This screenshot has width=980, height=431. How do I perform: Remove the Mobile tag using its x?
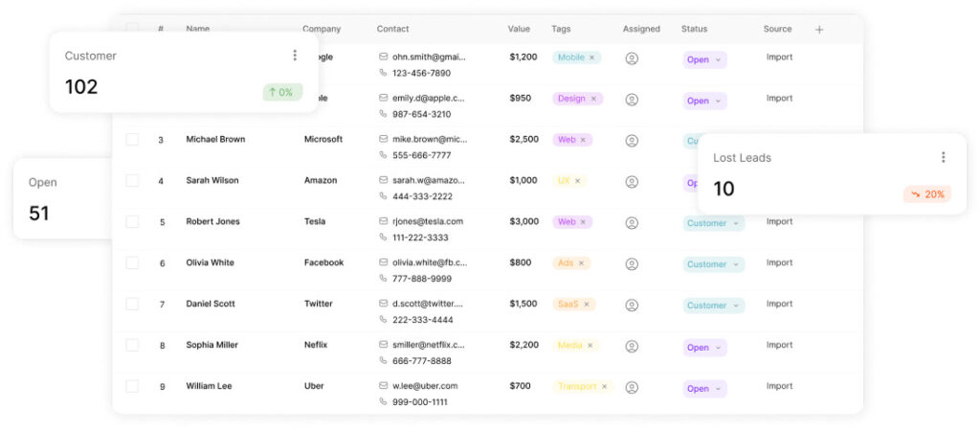(x=591, y=57)
